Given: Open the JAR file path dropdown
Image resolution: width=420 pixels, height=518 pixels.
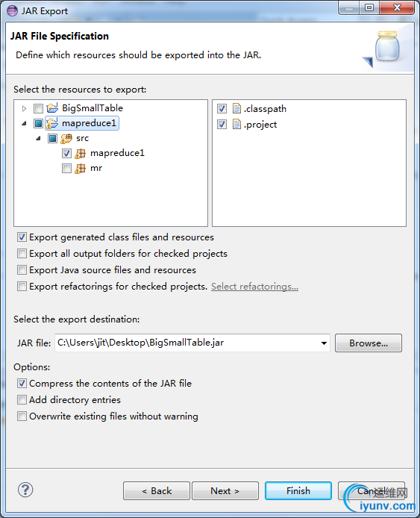Looking at the screenshot, I should tap(324, 343).
